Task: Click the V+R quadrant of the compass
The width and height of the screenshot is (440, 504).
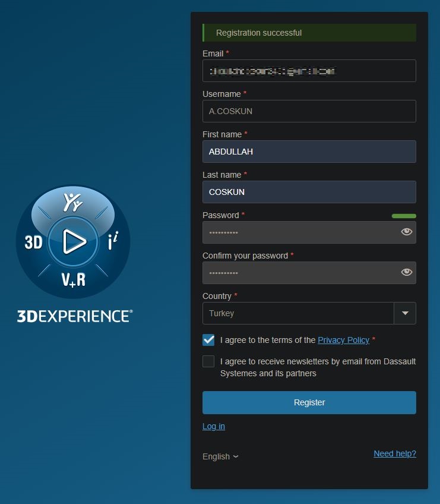Action: pyautogui.click(x=73, y=279)
